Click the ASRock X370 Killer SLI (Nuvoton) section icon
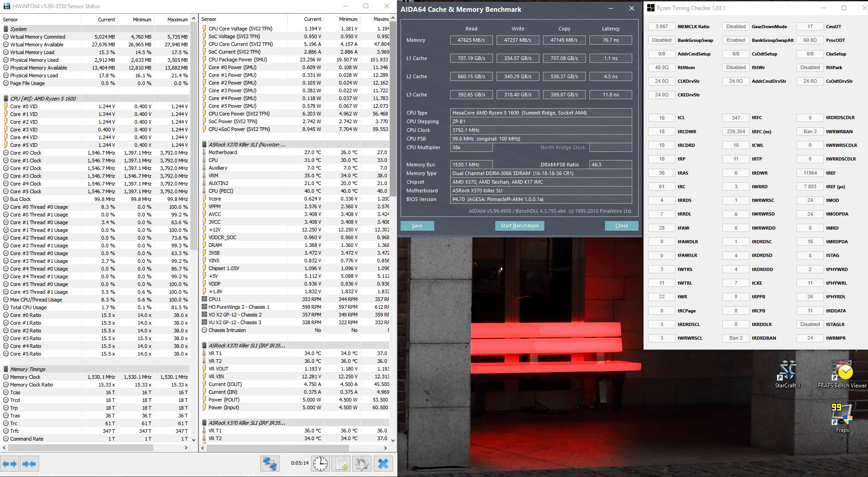 pyautogui.click(x=204, y=145)
